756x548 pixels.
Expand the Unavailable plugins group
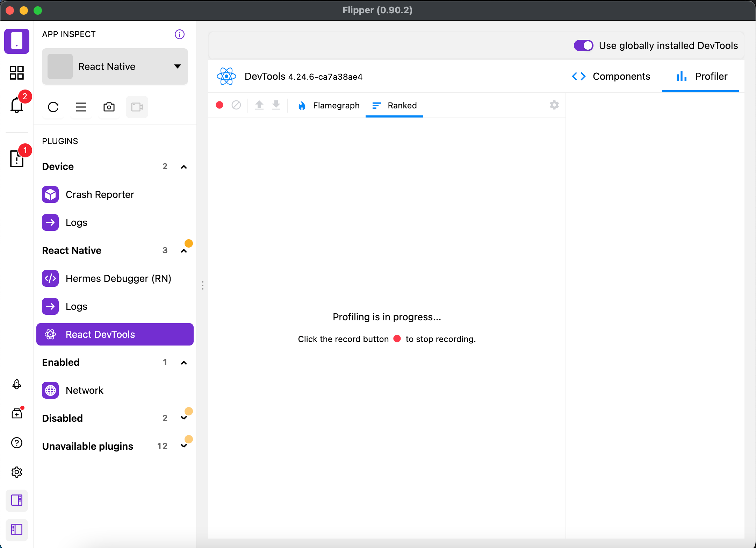tap(183, 446)
